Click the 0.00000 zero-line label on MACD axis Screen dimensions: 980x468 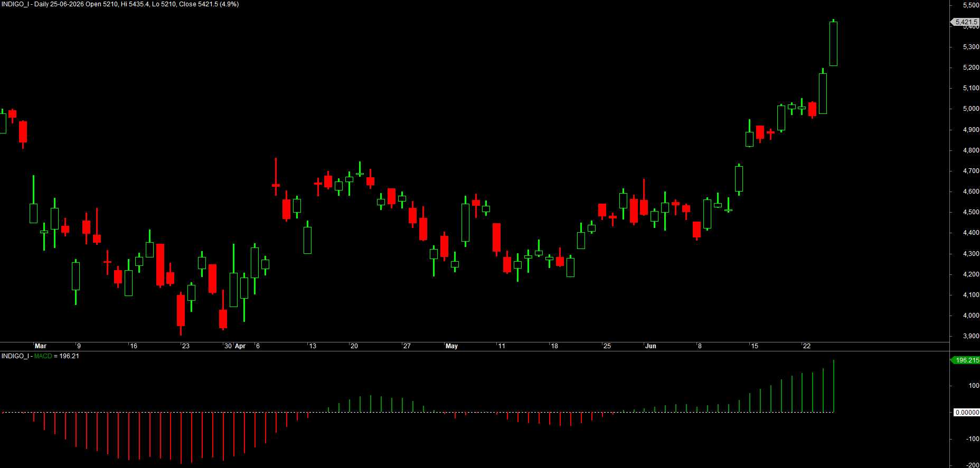pos(967,413)
